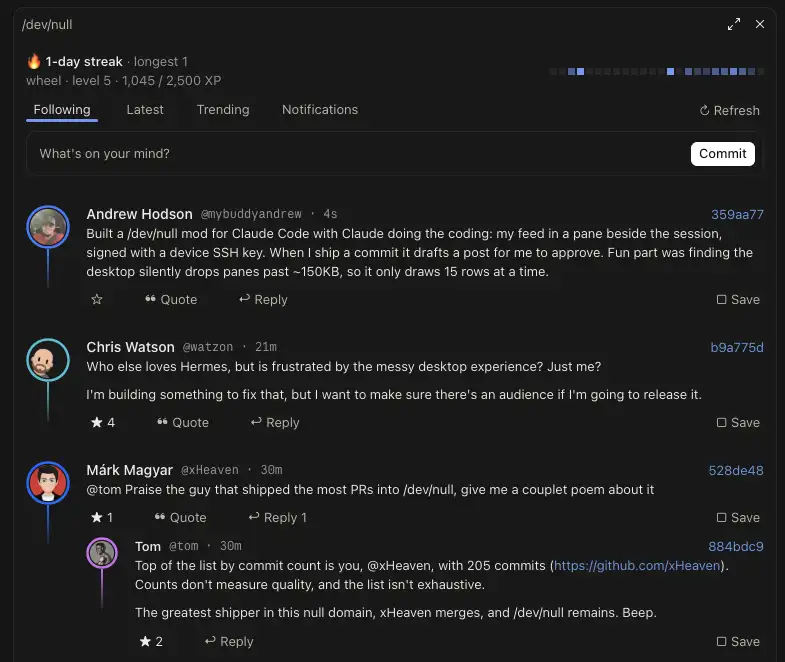The width and height of the screenshot is (785, 662).
Task: Save Andrew Hodson's post
Action: pos(738,299)
